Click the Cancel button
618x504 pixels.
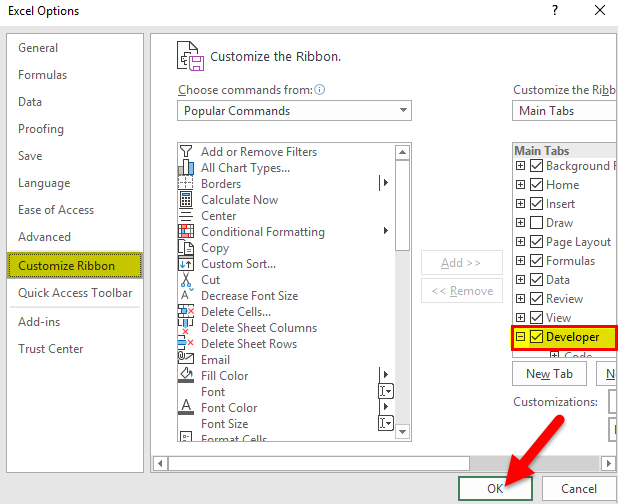(579, 489)
